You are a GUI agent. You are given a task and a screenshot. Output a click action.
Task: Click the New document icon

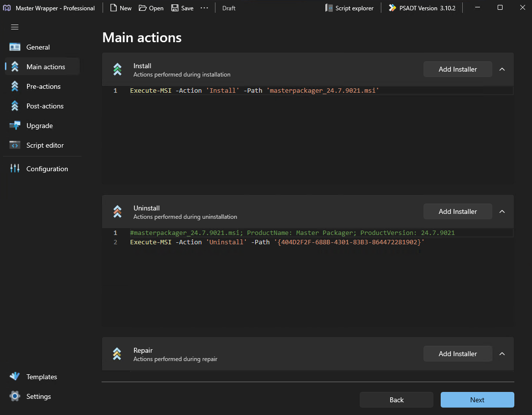[114, 8]
